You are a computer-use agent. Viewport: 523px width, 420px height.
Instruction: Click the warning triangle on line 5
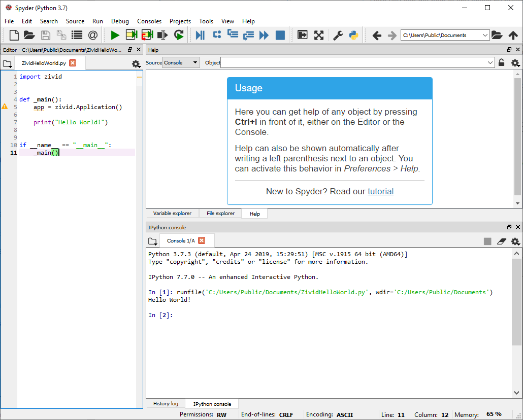pos(4,107)
